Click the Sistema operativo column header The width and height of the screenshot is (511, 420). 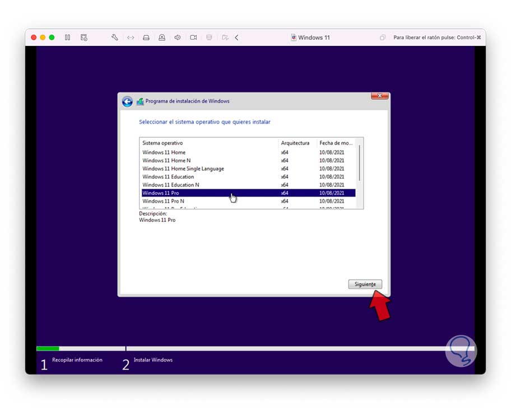[209, 143]
